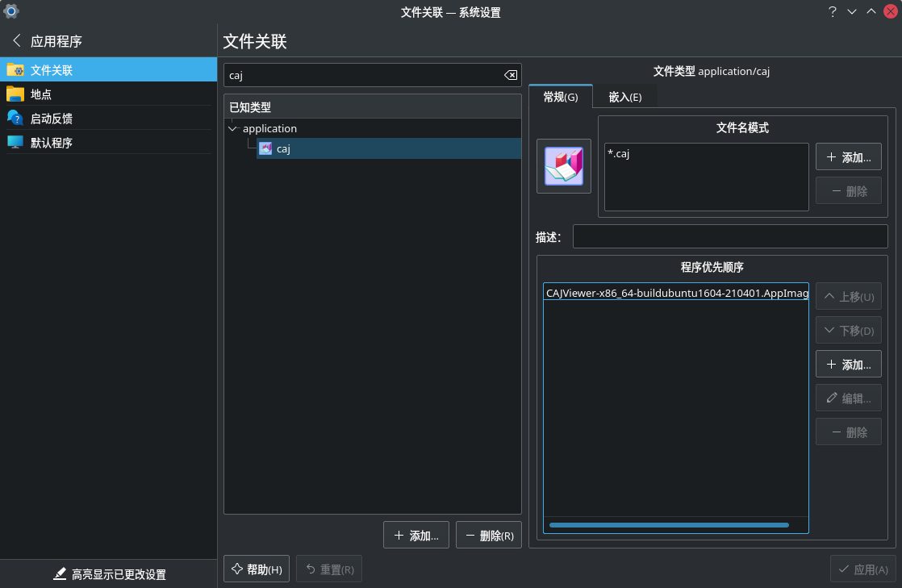902x588 pixels.
Task: Collapse the application tree node
Action: tap(232, 128)
